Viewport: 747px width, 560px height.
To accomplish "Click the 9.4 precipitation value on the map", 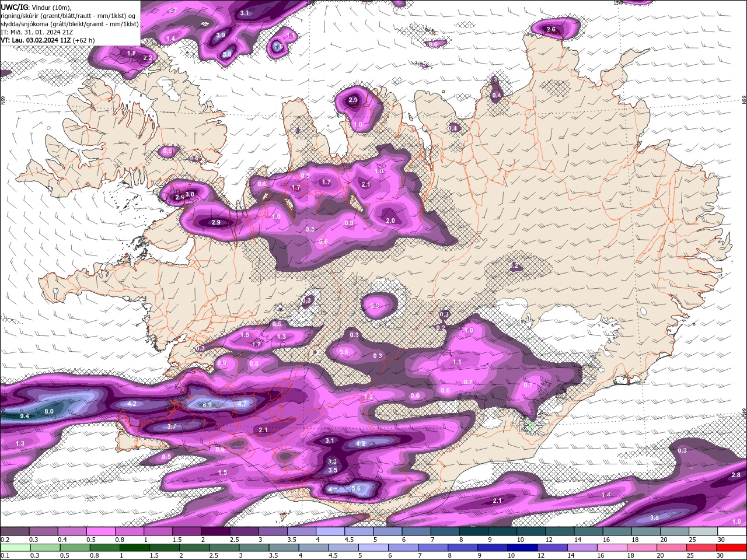I will click(25, 416).
